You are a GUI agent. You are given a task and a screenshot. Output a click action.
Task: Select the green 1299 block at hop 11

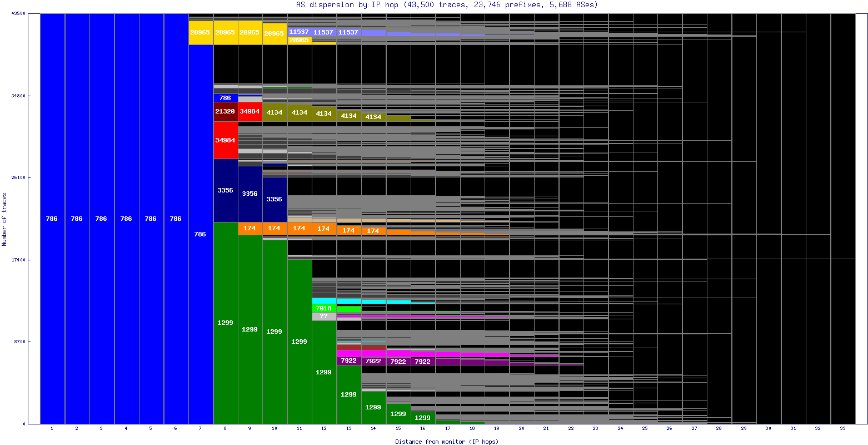point(300,342)
